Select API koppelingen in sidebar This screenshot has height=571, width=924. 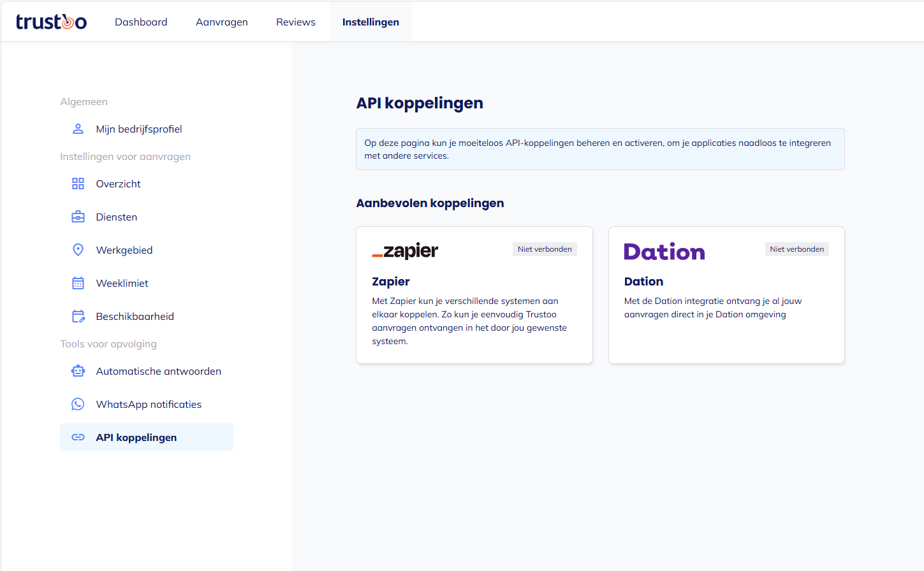(147, 437)
